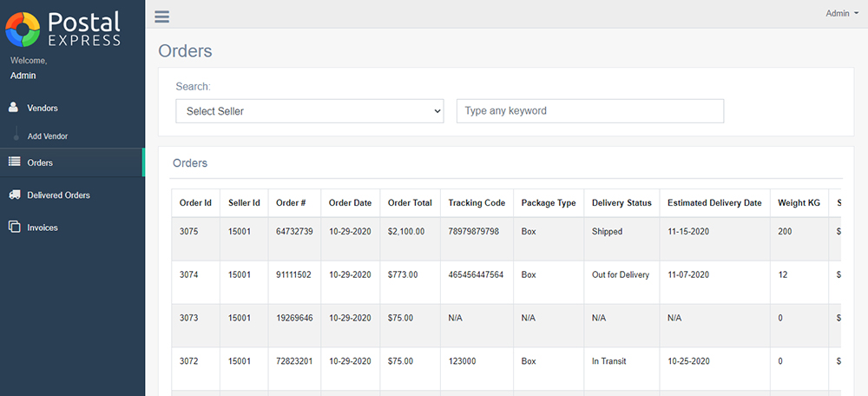Screen dimensions: 868x396
Task: Click order number 72823201
Action: click(x=294, y=361)
